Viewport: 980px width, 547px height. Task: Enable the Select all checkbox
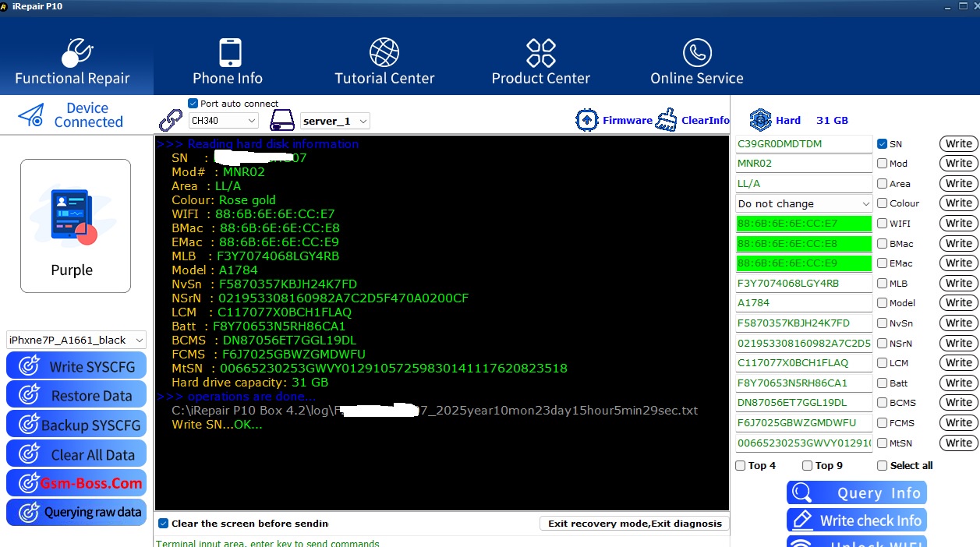coord(882,466)
